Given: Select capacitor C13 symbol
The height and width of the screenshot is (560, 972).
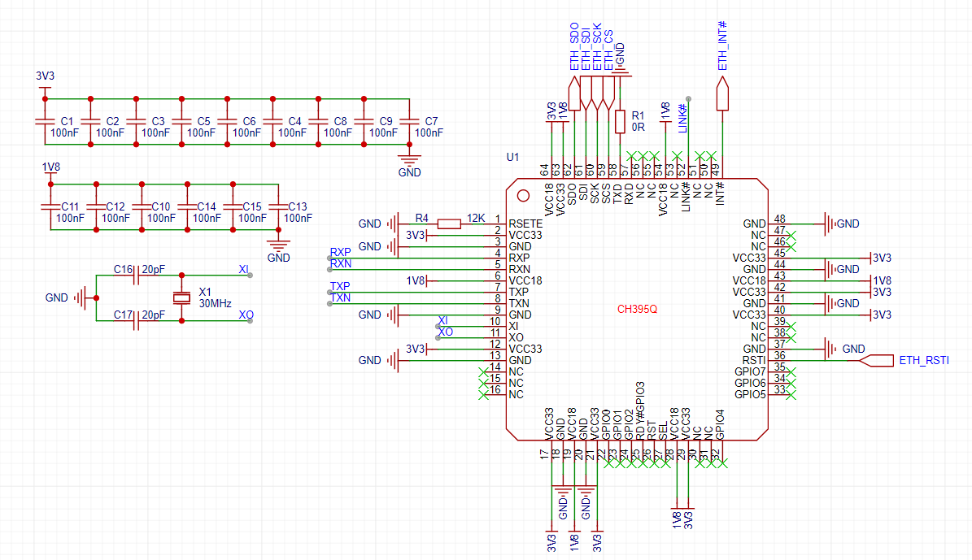Looking at the screenshot, I should pyautogui.click(x=278, y=207).
